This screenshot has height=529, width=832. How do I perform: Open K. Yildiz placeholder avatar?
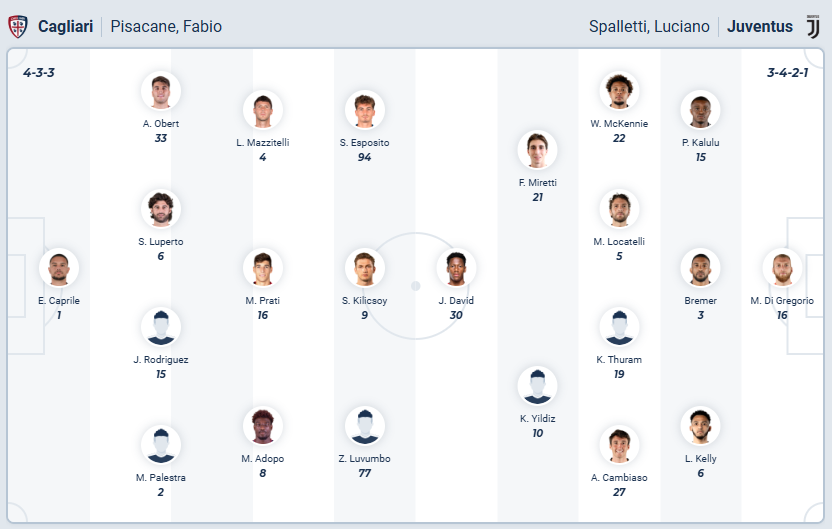[537, 386]
